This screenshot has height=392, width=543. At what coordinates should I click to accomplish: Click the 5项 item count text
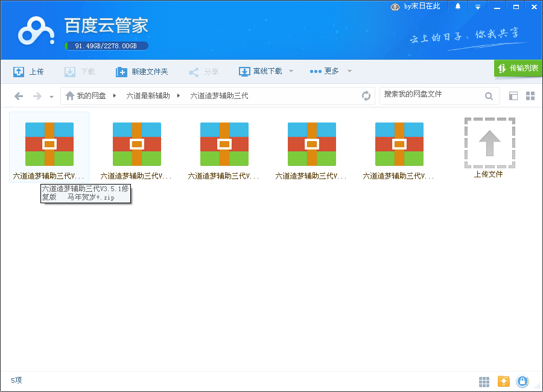coord(16,380)
